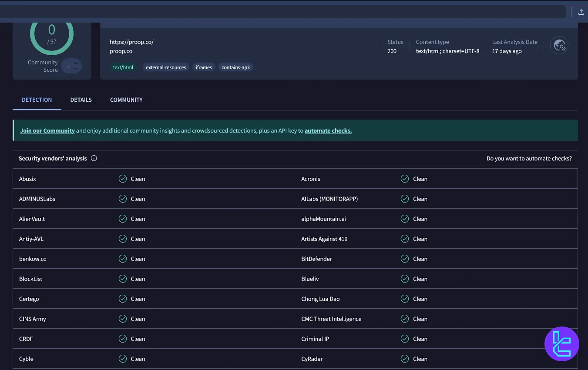Click the Clean checkmark next to Acronis
Screen dimensions: 588x370
tap(405, 179)
